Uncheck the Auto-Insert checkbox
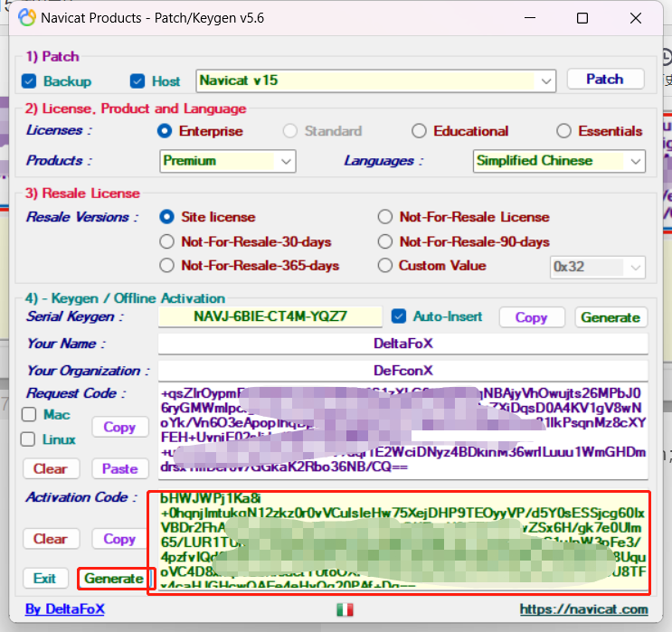This screenshot has width=672, height=632. (399, 316)
